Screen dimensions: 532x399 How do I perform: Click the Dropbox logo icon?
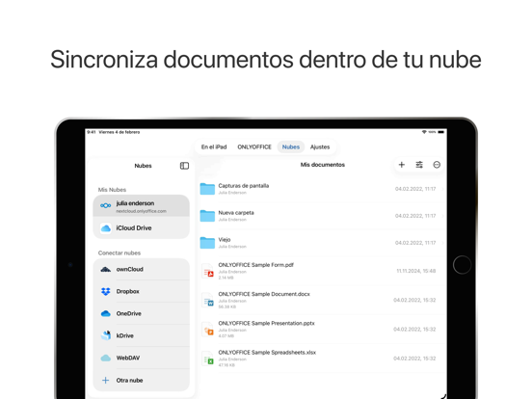coord(105,291)
